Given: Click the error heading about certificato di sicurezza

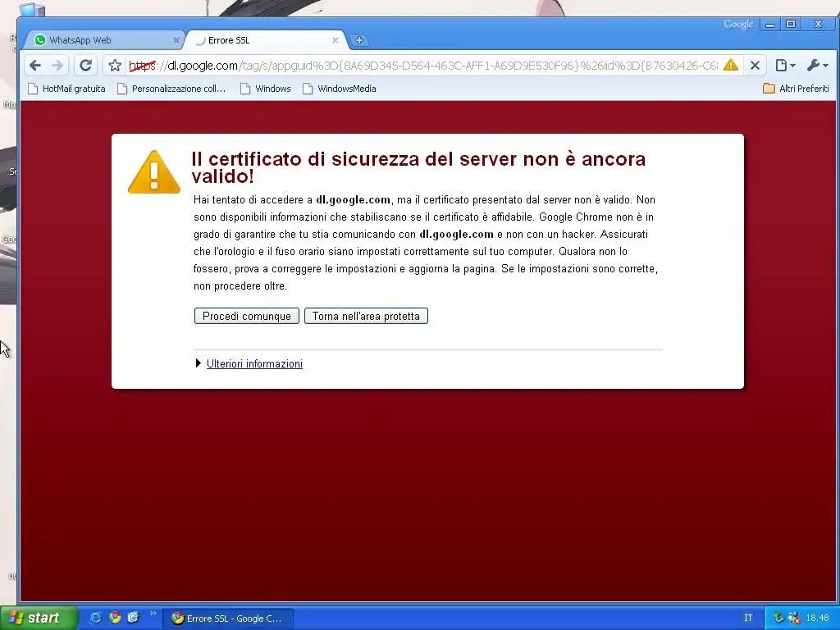Looking at the screenshot, I should tap(418, 167).
